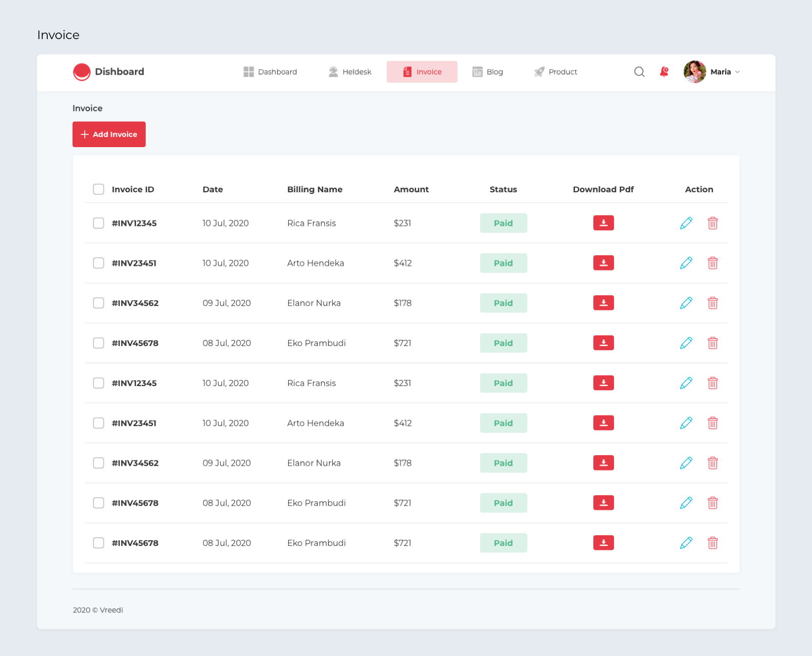Edit the second #INV45678 invoice with the pencil
This screenshot has width=812, height=656.
coord(686,503)
